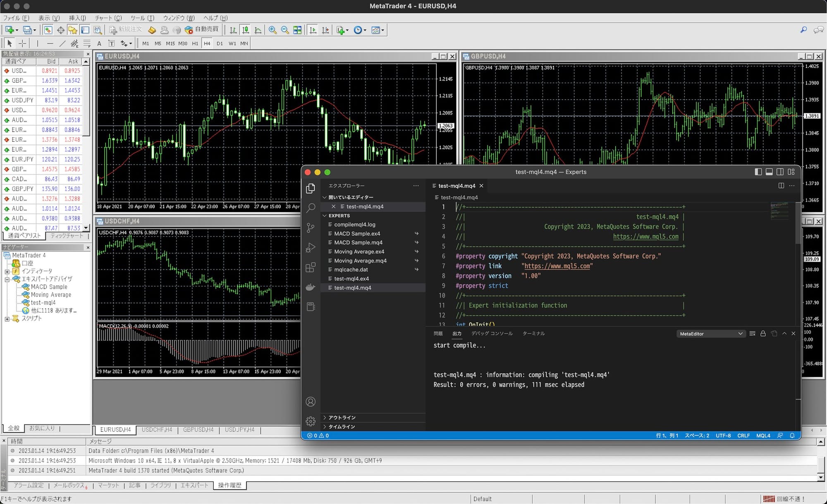Toggle 自動売買 auto trading button
The height and width of the screenshot is (504, 827).
(x=202, y=29)
